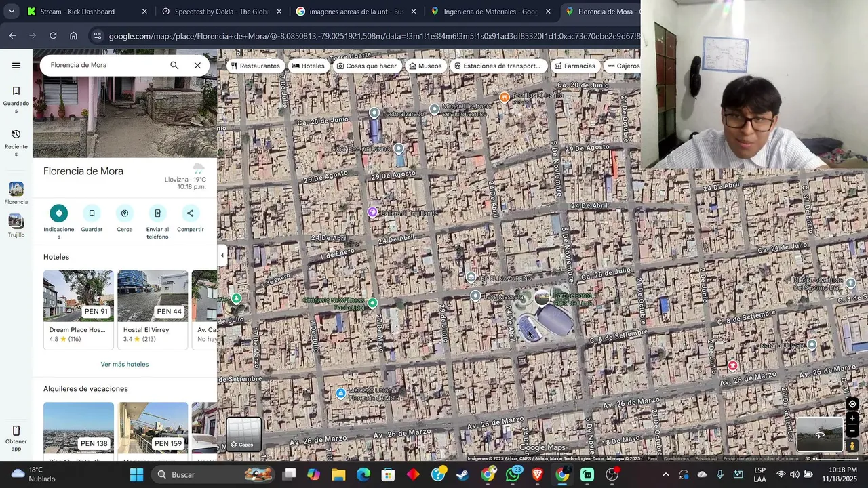Image resolution: width=868 pixels, height=488 pixels.
Task: Reload the current page
Action: point(53,36)
